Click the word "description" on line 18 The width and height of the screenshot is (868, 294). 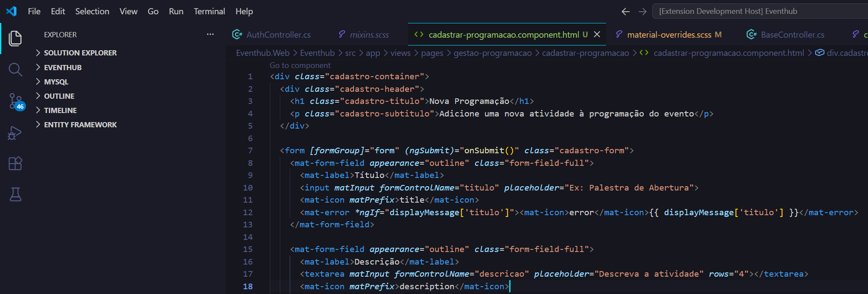[427, 287]
